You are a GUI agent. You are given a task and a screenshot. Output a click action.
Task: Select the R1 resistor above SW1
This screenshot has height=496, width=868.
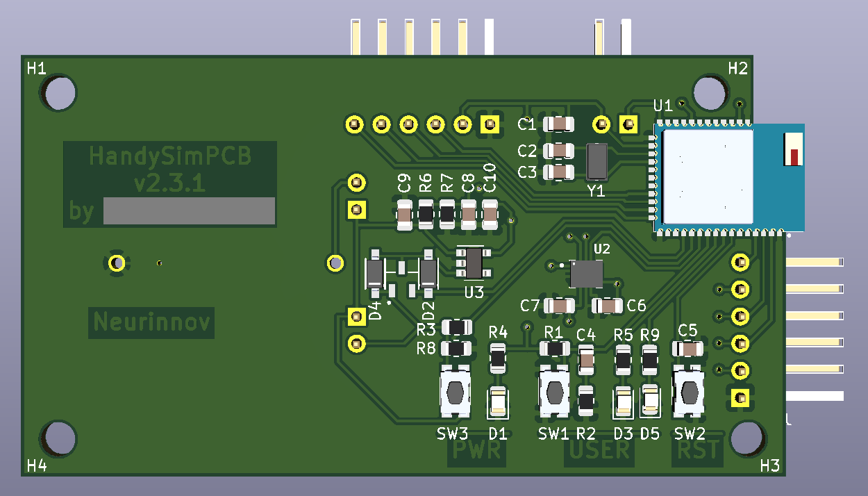[x=554, y=348]
